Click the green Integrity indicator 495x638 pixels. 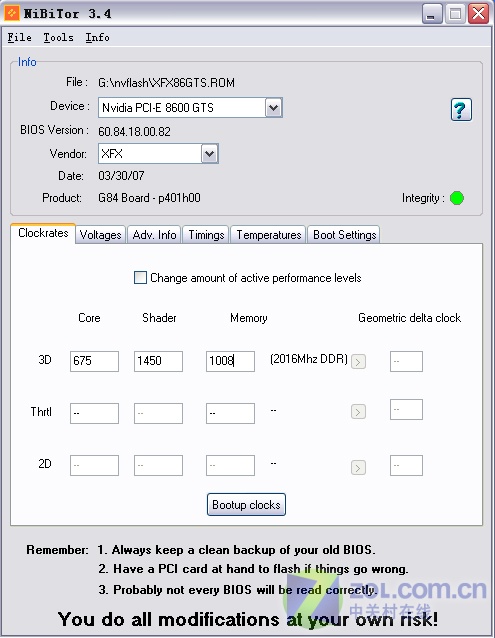(x=457, y=198)
